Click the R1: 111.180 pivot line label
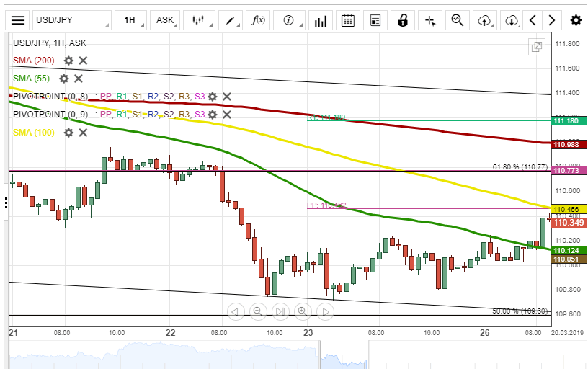This screenshot has width=588, height=382. [x=326, y=117]
